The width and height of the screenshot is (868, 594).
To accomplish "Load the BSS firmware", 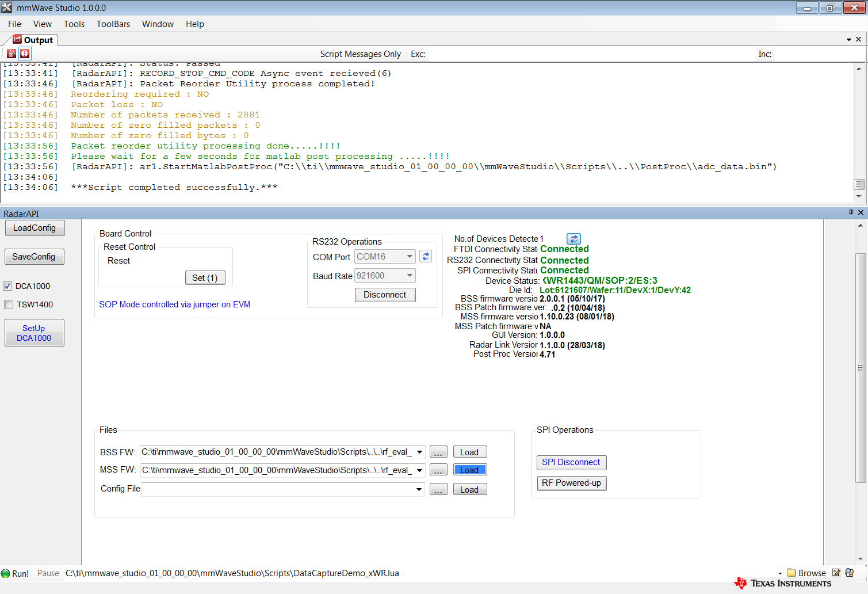I will coord(469,452).
